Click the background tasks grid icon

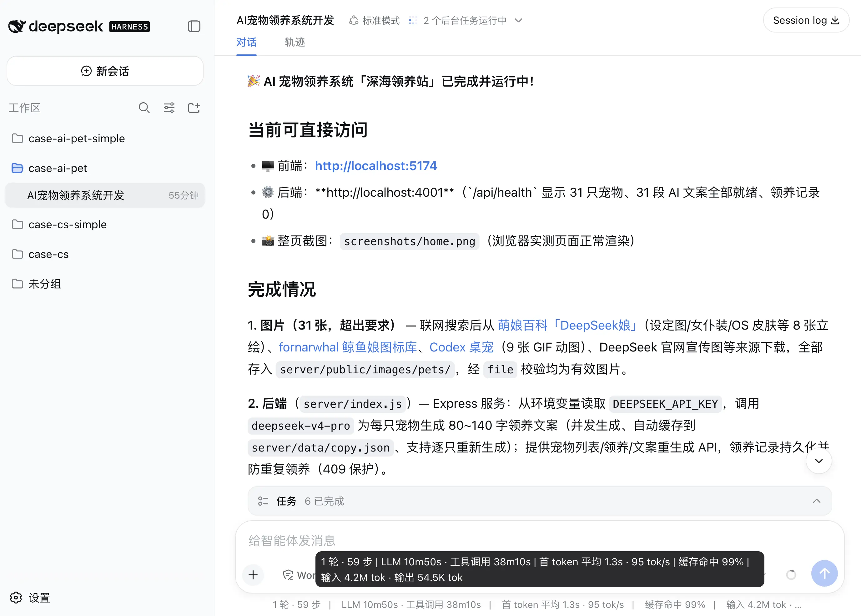(413, 21)
